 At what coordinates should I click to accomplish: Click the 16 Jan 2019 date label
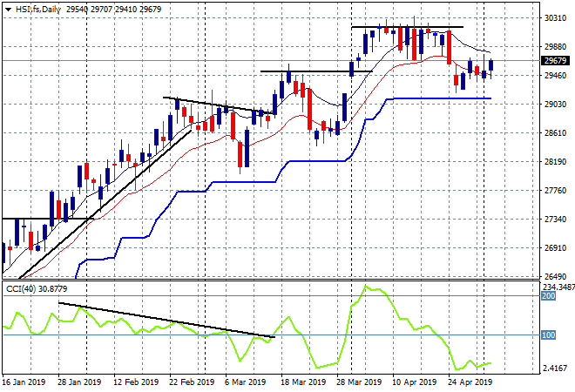pos(24,382)
